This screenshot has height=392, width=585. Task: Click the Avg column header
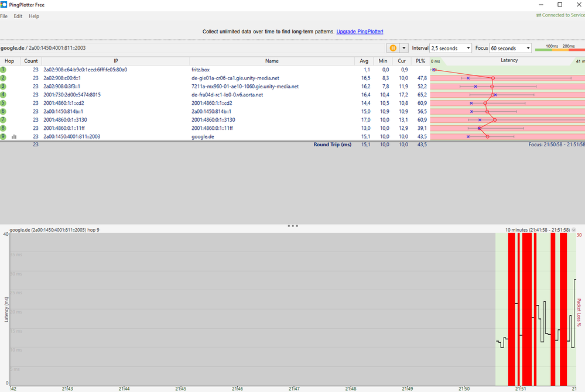point(364,61)
